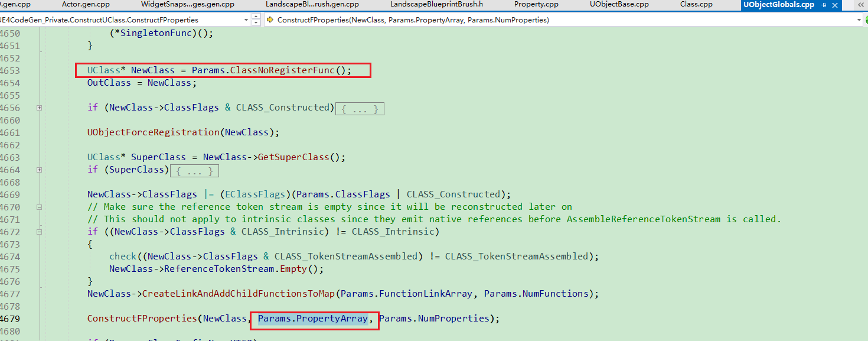Click the down arrow between navigation dropdowns
Image resolution: width=868 pixels, height=341 pixels.
(x=256, y=23)
